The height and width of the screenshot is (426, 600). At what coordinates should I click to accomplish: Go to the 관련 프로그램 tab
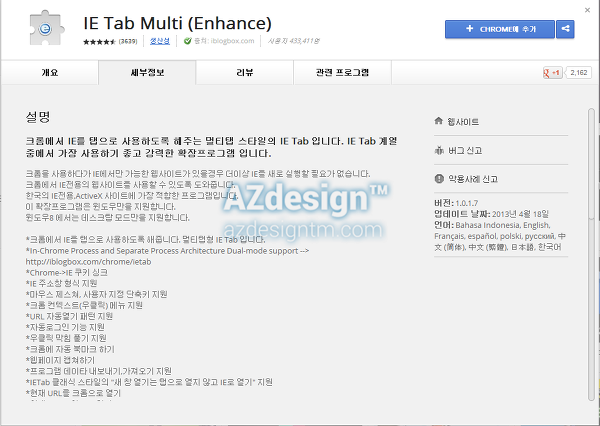(342, 72)
